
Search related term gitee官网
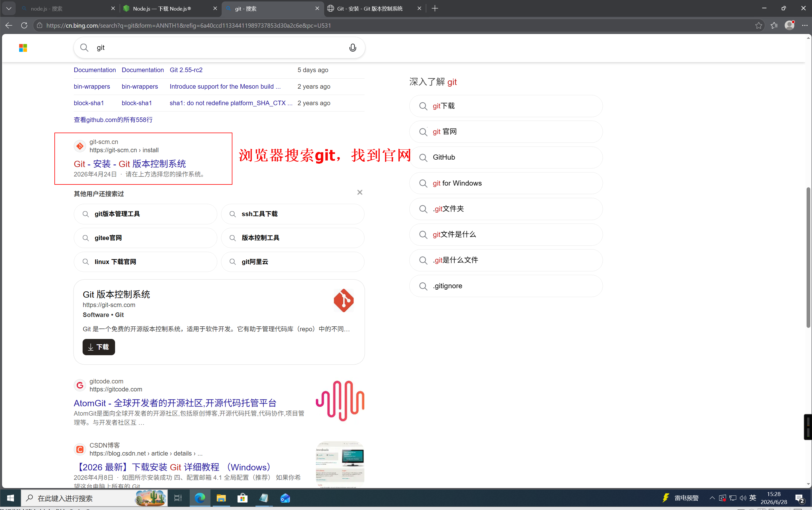pos(145,238)
